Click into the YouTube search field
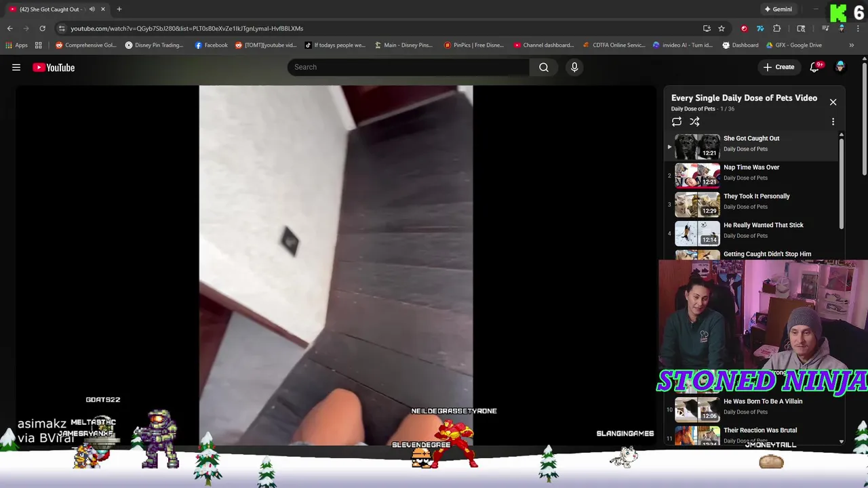 pos(408,67)
